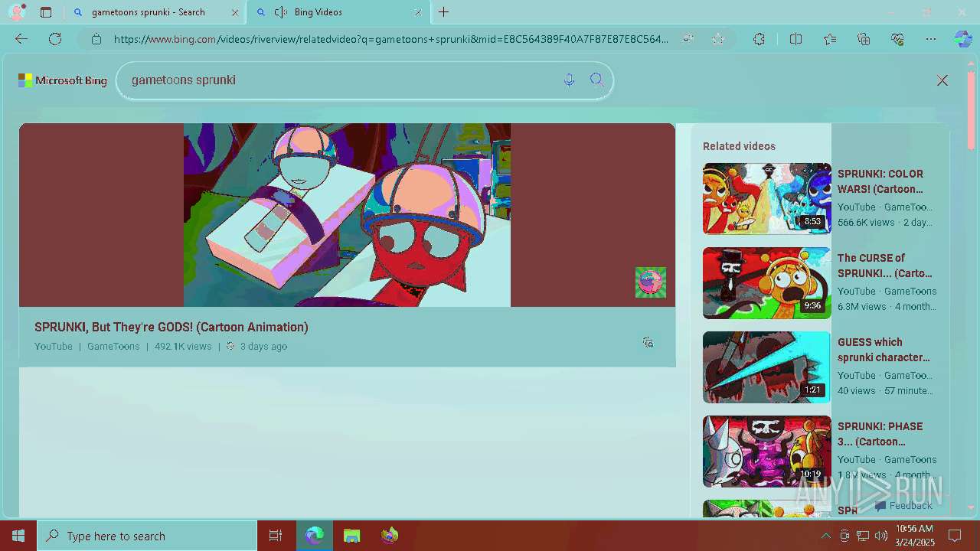Open a new tab with the plus button

pos(444,12)
